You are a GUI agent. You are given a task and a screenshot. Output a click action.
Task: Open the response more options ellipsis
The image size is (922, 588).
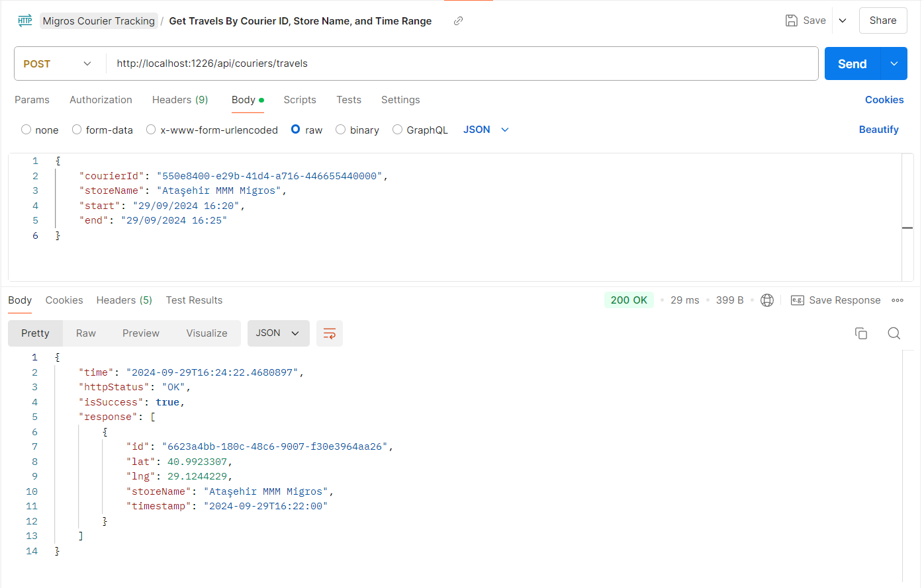click(898, 300)
